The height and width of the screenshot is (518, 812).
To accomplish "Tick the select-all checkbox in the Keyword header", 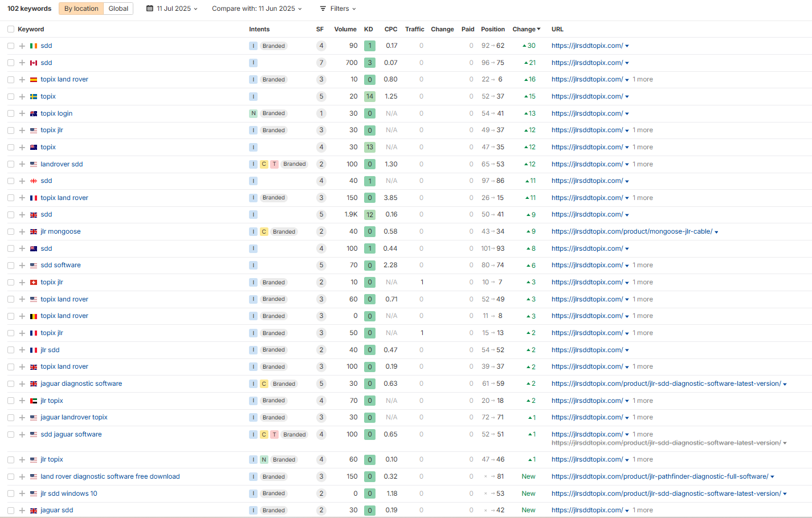I will 11,29.
